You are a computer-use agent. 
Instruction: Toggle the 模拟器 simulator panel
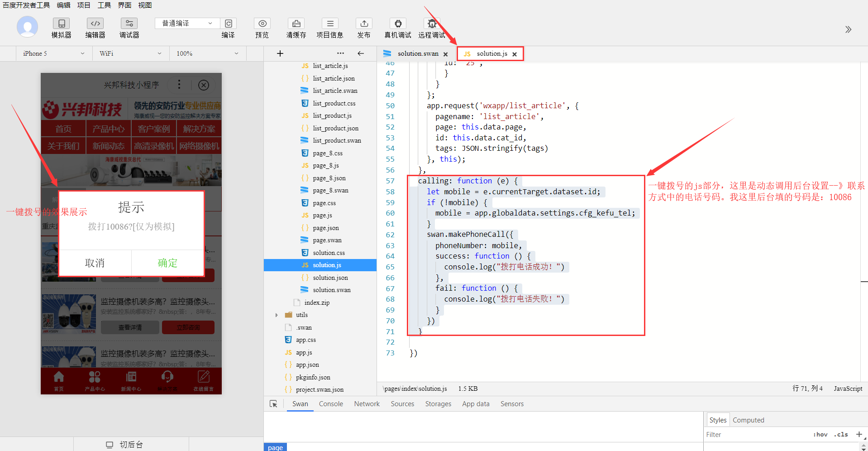(61, 24)
